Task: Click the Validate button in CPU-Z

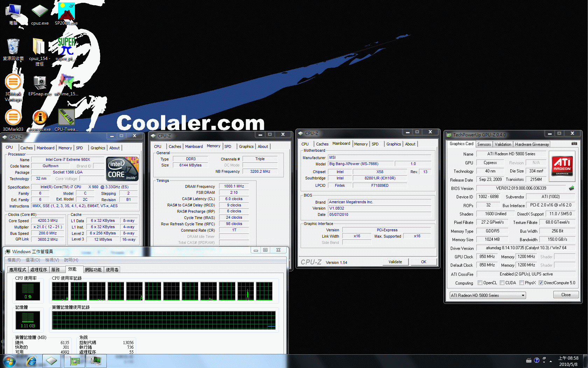Action: pos(395,262)
